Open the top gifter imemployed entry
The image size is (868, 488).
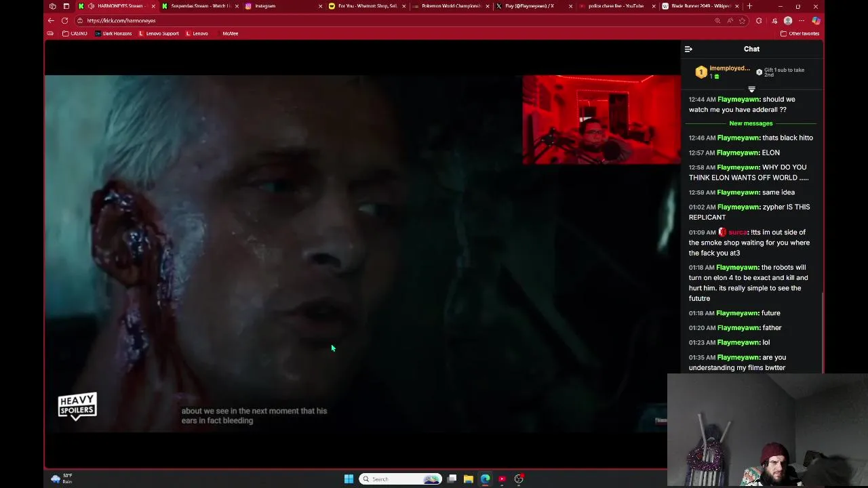[x=723, y=72]
